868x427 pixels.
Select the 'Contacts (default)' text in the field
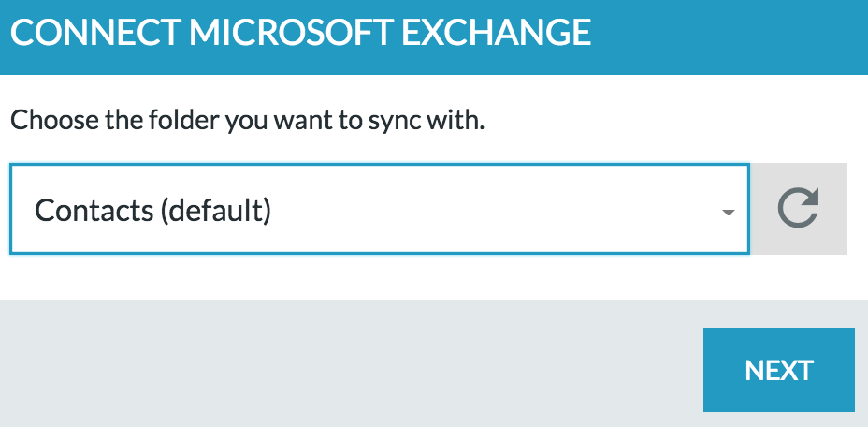coord(152,210)
